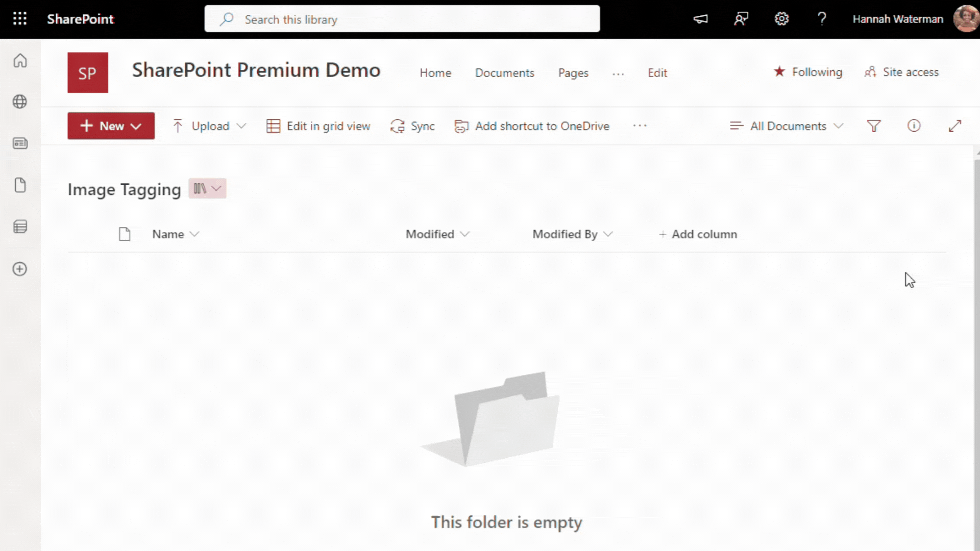
Task: Open the Microsoft 365 app launcher
Action: click(20, 19)
